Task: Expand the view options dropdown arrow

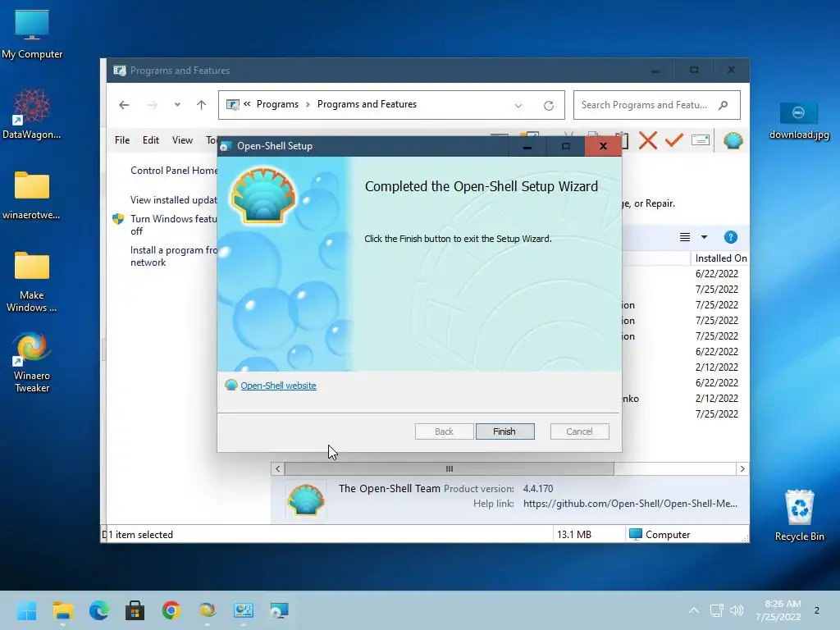Action: point(704,237)
